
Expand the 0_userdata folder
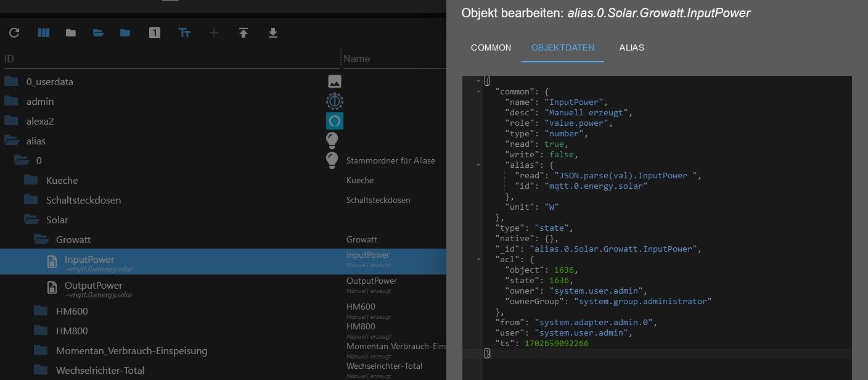coord(11,81)
